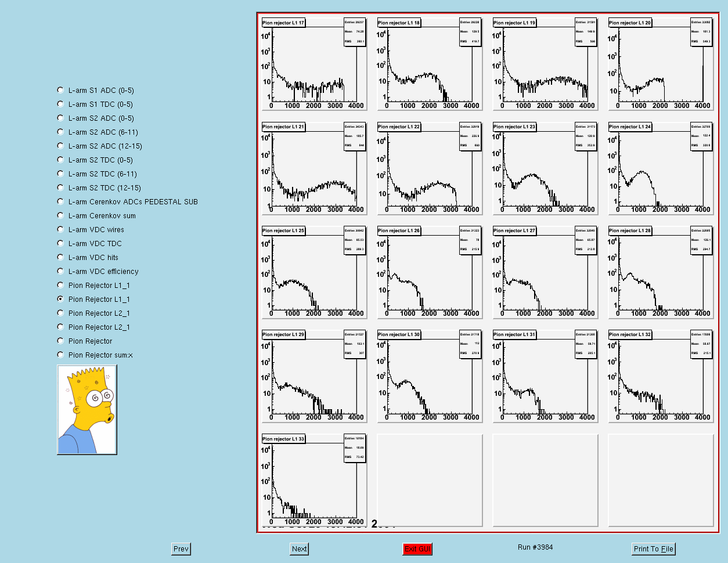Click Pion rejector L1 21 histogram
The height and width of the screenshot is (563, 728).
click(314, 168)
